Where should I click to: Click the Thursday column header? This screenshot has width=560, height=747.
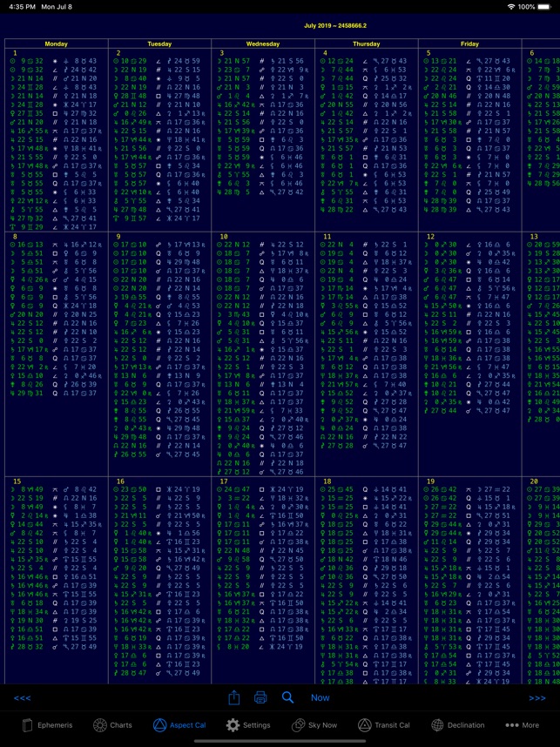tap(366, 44)
